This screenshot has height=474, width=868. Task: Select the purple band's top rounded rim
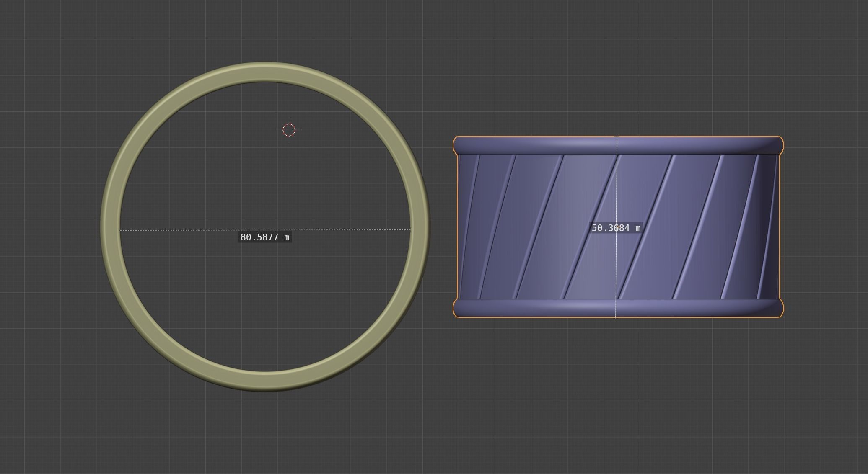(x=545, y=146)
